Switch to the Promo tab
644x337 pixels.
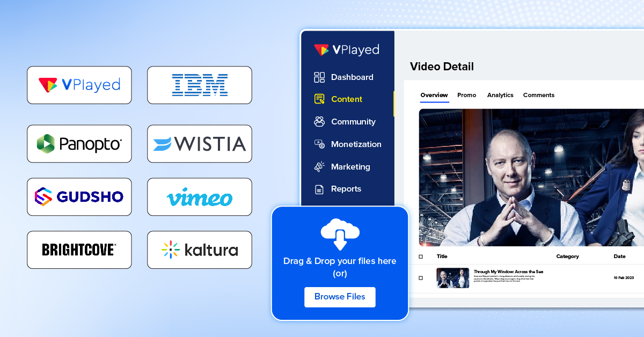[x=467, y=95]
